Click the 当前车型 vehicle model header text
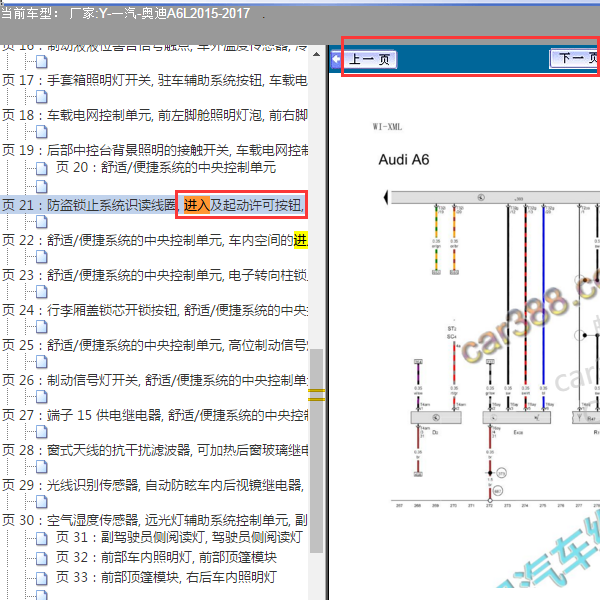Viewport: 600px width, 600px height. pos(126,14)
